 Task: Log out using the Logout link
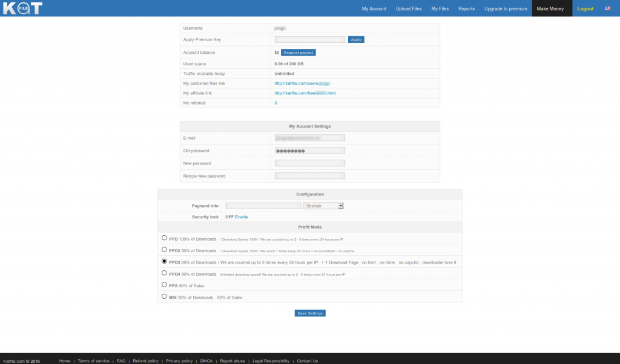pyautogui.click(x=585, y=9)
